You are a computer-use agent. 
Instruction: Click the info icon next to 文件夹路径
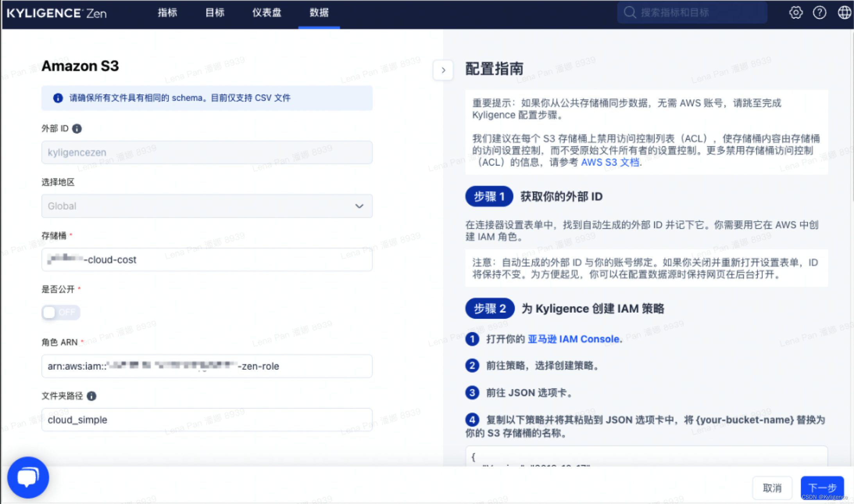tap(91, 396)
